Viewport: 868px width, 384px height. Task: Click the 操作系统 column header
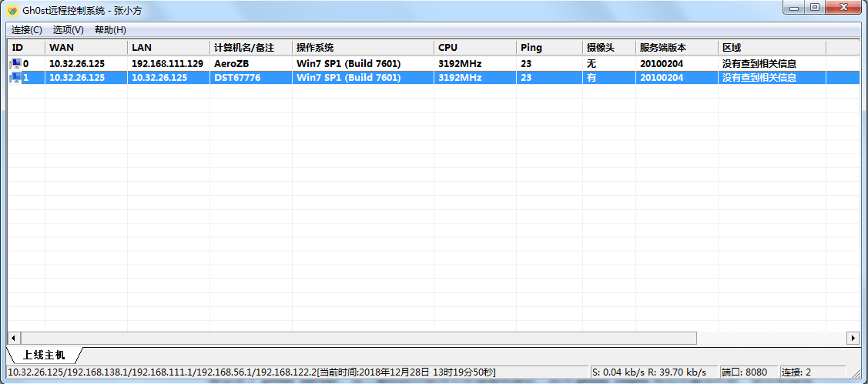point(364,48)
